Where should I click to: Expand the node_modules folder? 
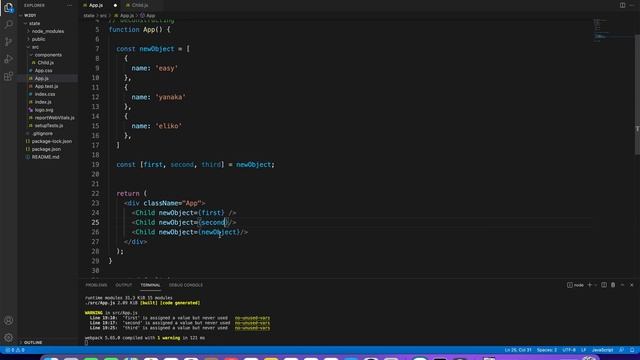pos(48,31)
